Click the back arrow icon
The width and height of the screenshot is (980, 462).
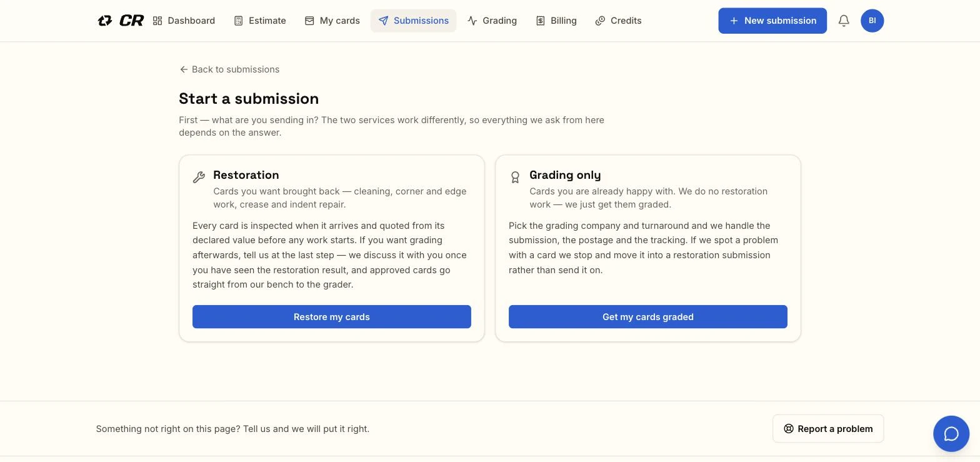[x=184, y=69]
